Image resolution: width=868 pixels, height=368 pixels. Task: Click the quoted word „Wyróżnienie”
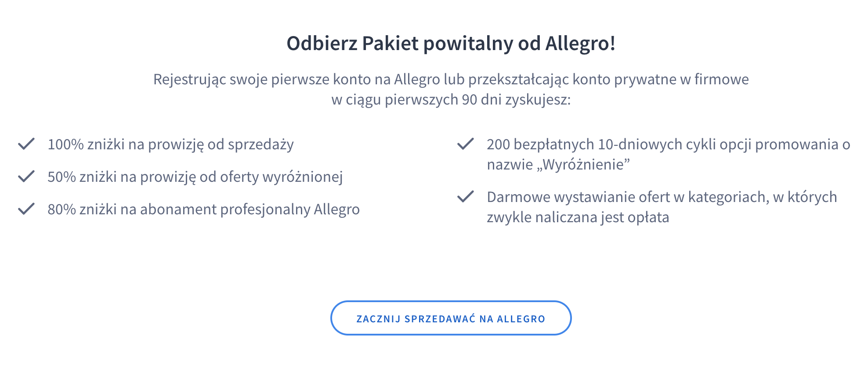click(586, 165)
